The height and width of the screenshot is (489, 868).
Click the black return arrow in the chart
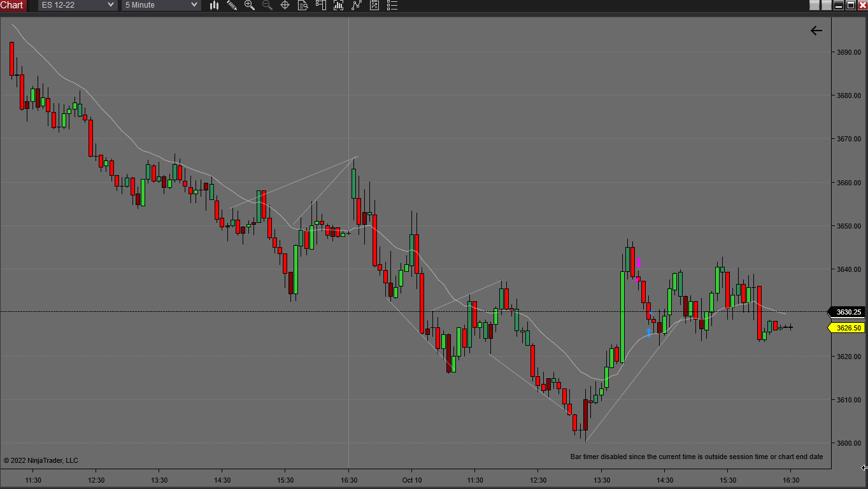(x=816, y=31)
